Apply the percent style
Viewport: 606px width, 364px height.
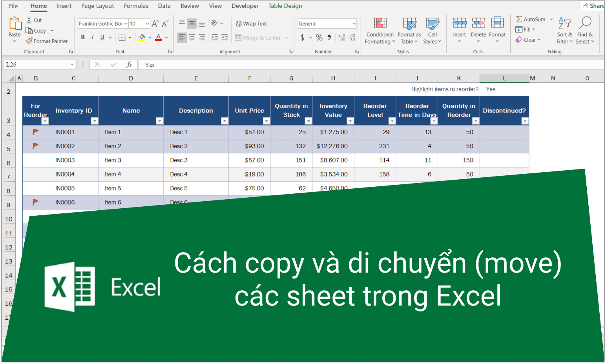click(319, 37)
